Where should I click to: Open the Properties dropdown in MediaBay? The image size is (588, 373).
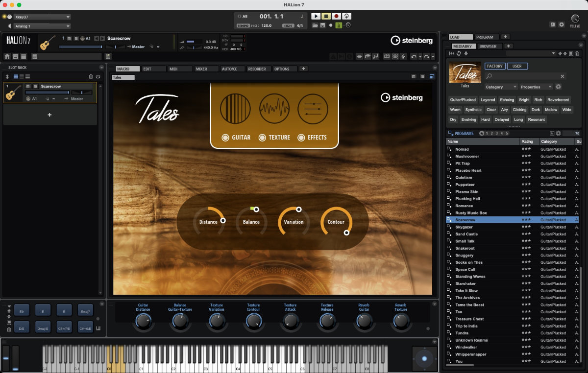pos(536,87)
